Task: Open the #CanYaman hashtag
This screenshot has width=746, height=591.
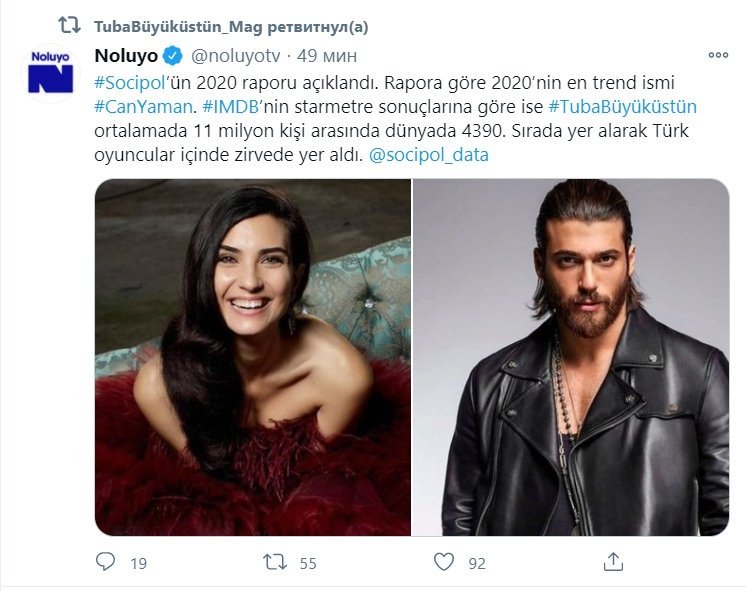Action: (x=138, y=107)
